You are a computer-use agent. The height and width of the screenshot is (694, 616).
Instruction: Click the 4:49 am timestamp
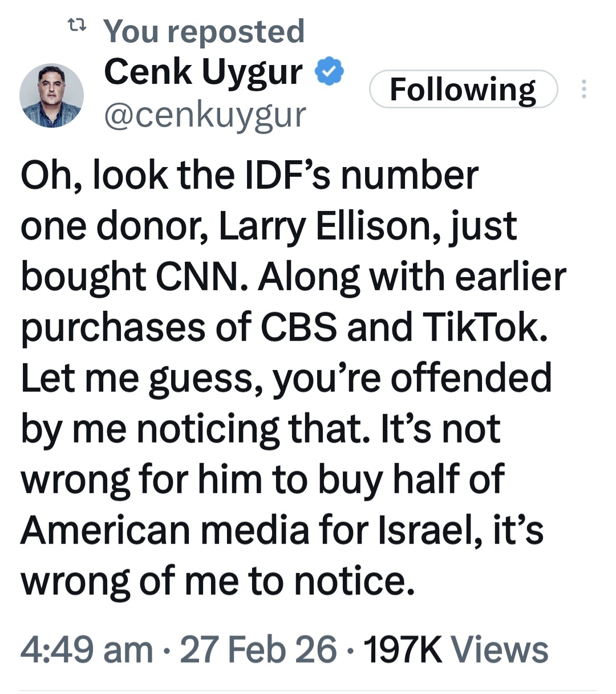click(x=87, y=649)
